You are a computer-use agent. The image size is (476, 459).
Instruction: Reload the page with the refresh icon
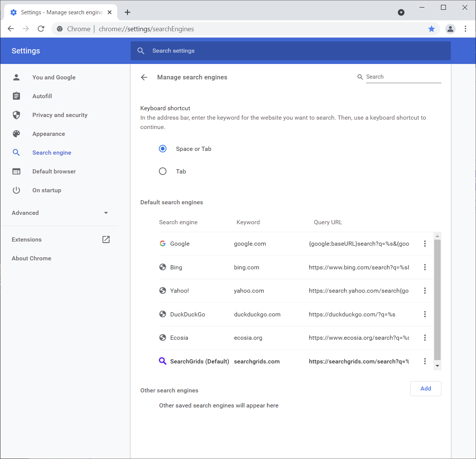[x=41, y=29]
